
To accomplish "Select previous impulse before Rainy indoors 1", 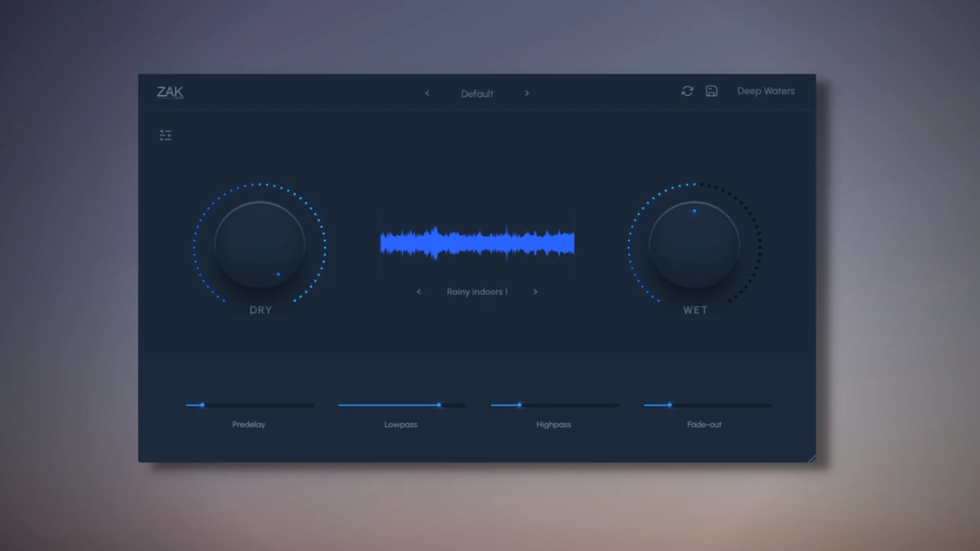I will pos(419,292).
